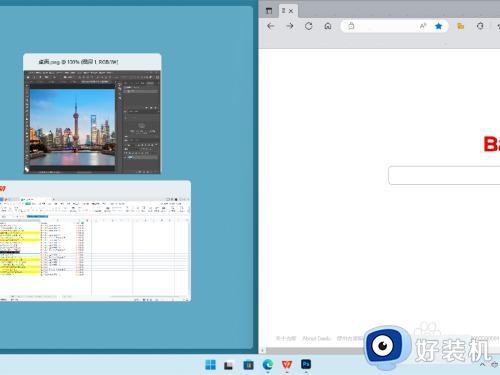500x375 pixels.
Task: Reload the page with Refresh icon
Action: click(309, 26)
